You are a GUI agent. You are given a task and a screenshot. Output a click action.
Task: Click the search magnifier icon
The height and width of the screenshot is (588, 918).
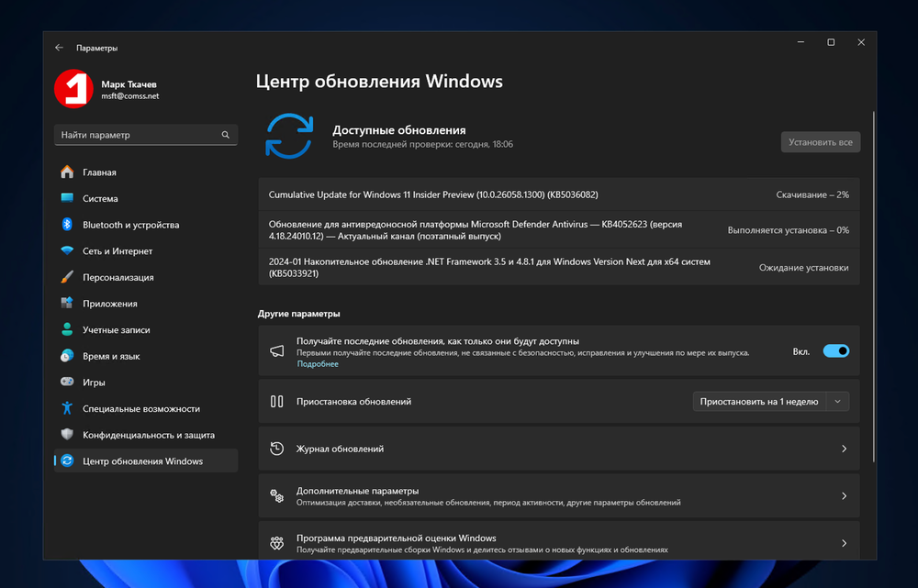pyautogui.click(x=226, y=135)
